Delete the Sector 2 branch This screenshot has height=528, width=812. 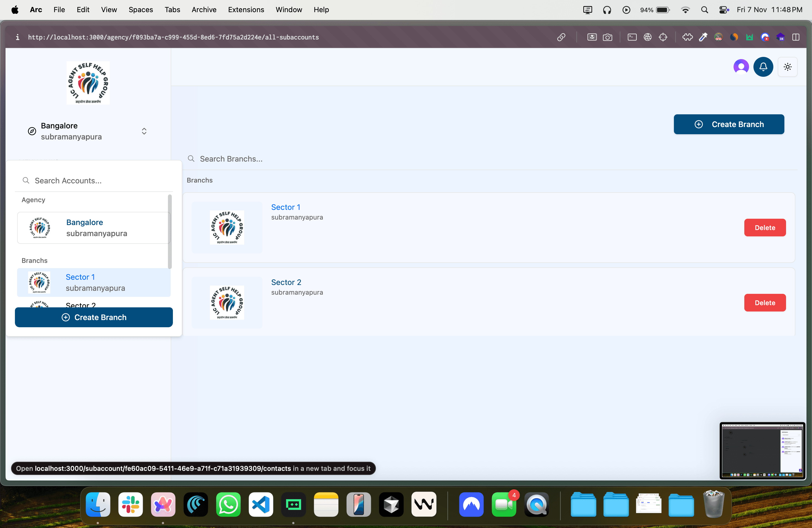764,303
